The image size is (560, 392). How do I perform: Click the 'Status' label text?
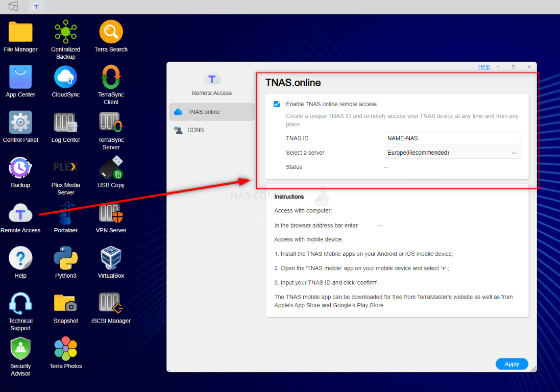[x=294, y=167]
